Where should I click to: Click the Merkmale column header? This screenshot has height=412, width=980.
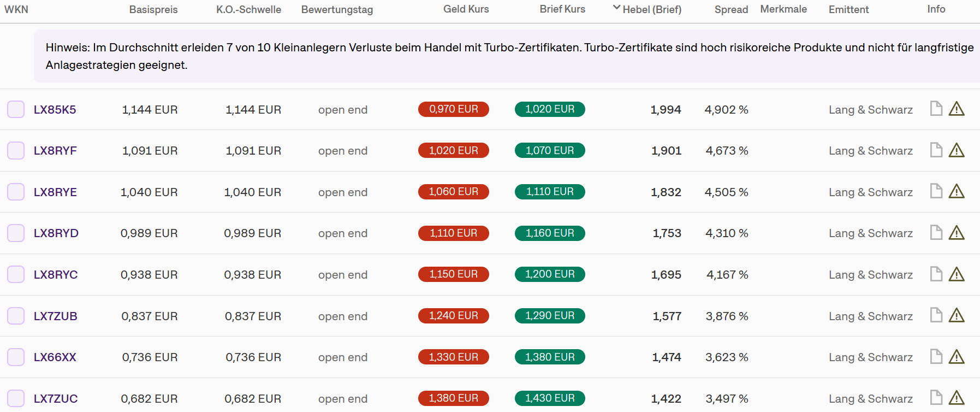pos(783,9)
